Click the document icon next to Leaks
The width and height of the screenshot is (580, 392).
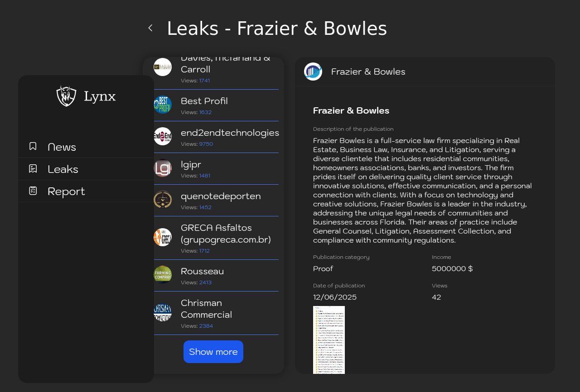tap(33, 168)
